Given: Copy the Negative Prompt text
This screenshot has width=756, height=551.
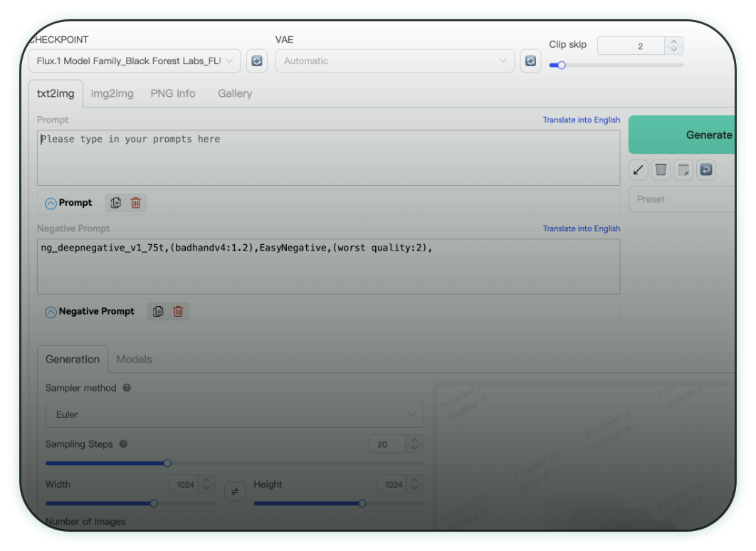Looking at the screenshot, I should pyautogui.click(x=158, y=311).
